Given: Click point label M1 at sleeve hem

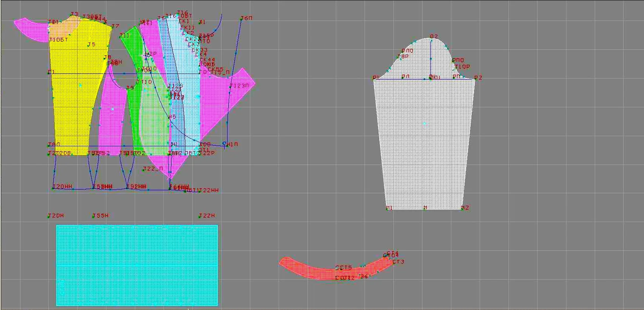Looking at the screenshot, I should [x=389, y=208].
